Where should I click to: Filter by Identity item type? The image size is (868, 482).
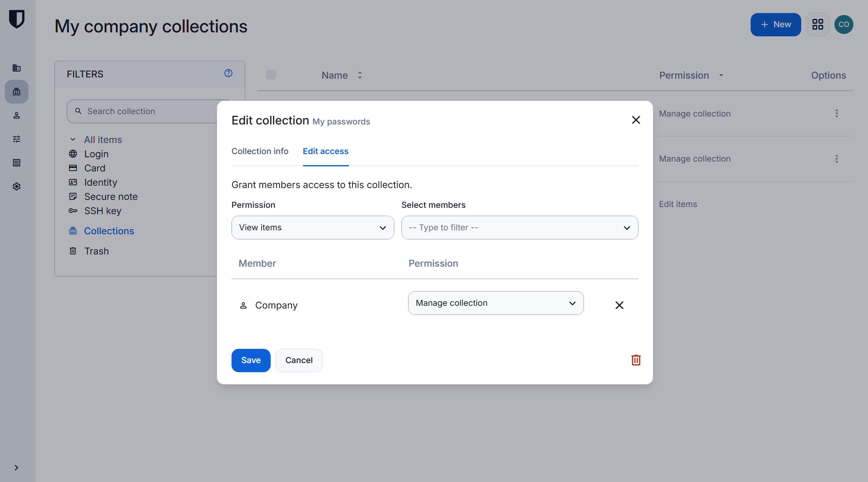coord(100,183)
